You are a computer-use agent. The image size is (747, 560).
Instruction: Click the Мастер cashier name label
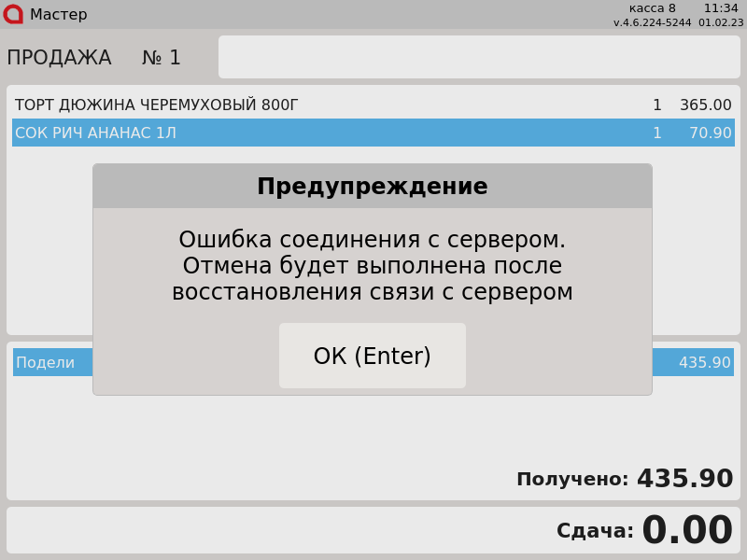59,15
